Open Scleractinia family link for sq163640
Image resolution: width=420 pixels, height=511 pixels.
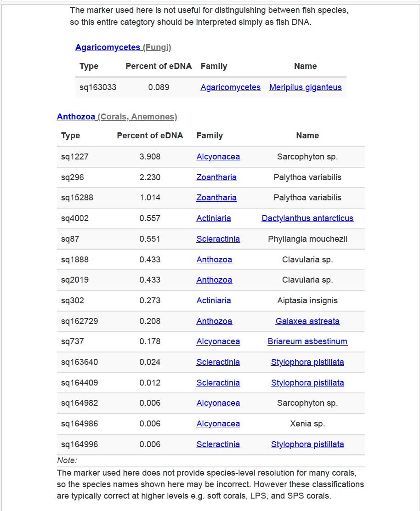click(x=218, y=362)
